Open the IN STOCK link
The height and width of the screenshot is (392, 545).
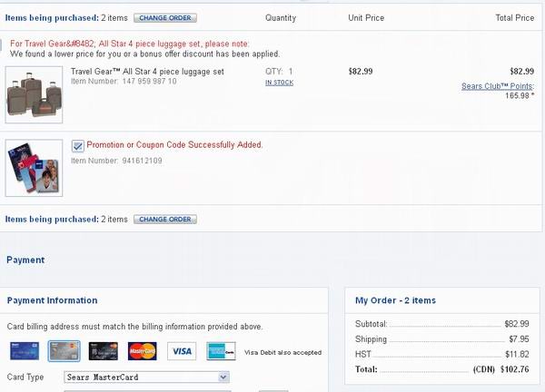point(280,83)
